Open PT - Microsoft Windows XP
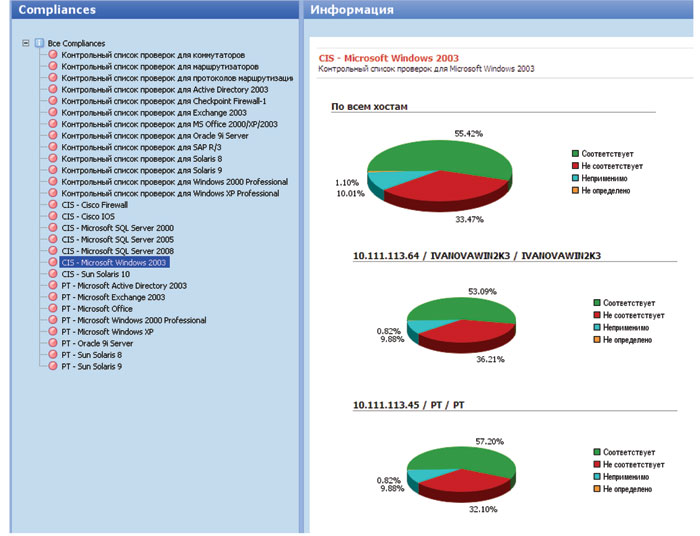The height and width of the screenshot is (536, 700). pos(108,332)
